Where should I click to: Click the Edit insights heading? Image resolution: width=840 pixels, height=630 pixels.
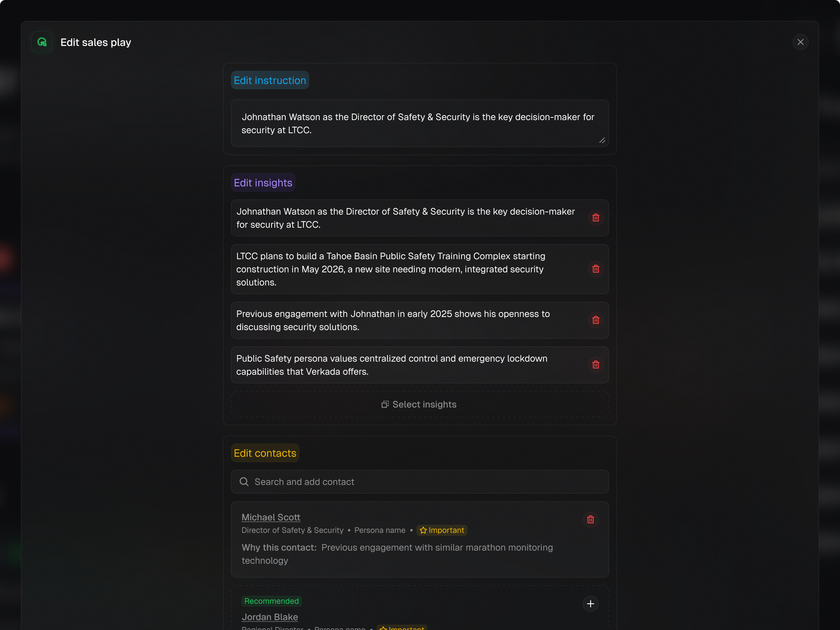click(263, 183)
